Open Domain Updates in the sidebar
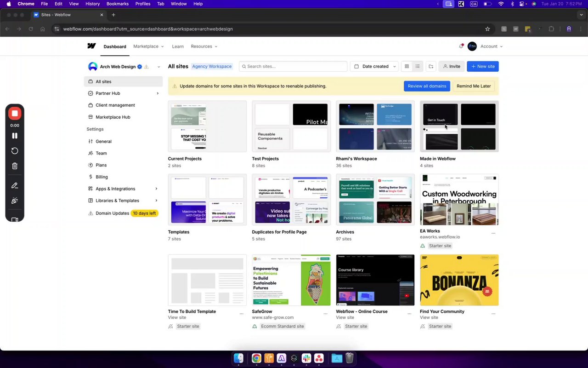Viewport: 588px width, 368px height. pos(112,213)
